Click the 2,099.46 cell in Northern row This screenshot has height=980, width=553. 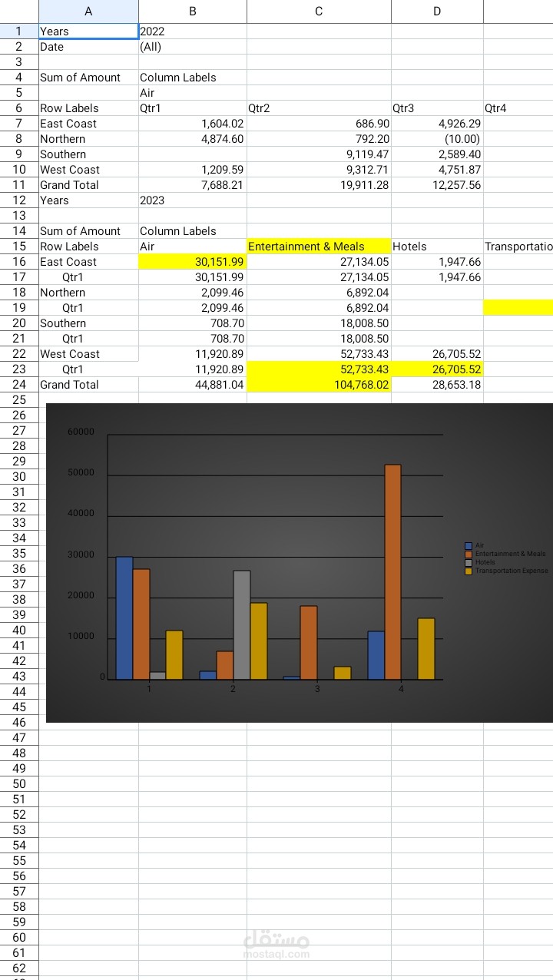(193, 293)
